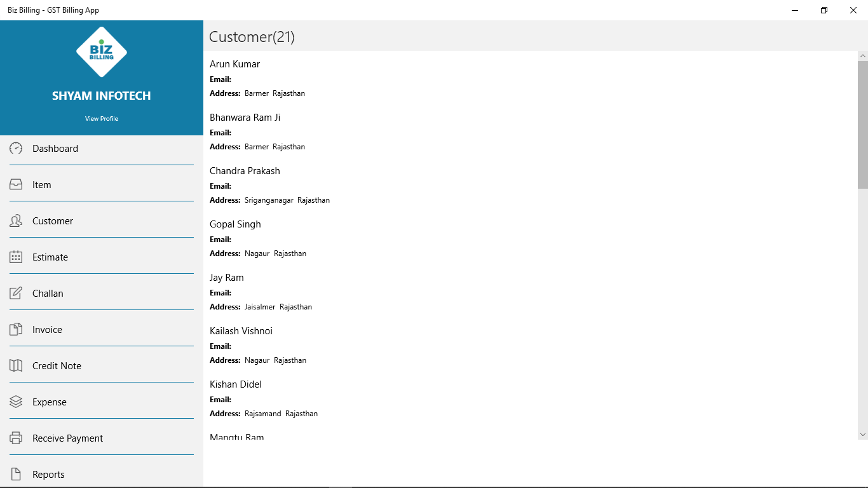Click the View Profile link
Image resolution: width=868 pixels, height=488 pixels.
tap(102, 119)
